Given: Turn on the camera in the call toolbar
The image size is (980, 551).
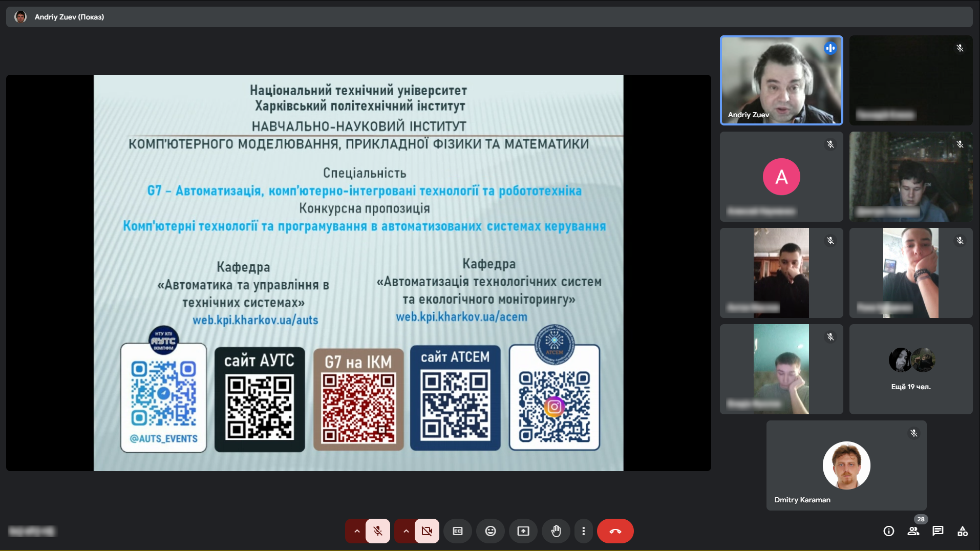Looking at the screenshot, I should [x=427, y=531].
